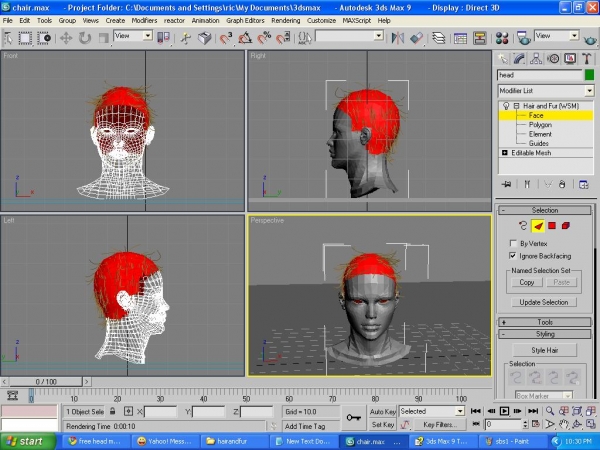Select the Guides selection mode icon
600x450 pixels.
point(523,226)
